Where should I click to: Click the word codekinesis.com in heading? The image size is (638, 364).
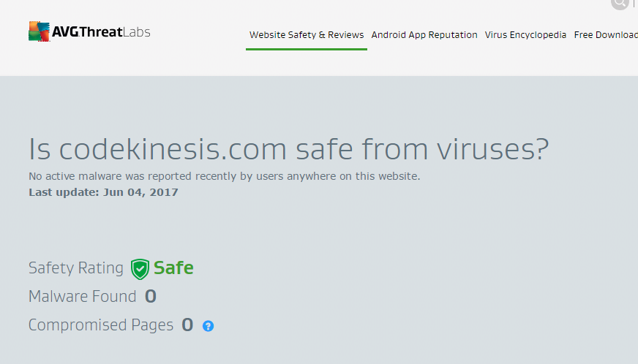point(173,149)
